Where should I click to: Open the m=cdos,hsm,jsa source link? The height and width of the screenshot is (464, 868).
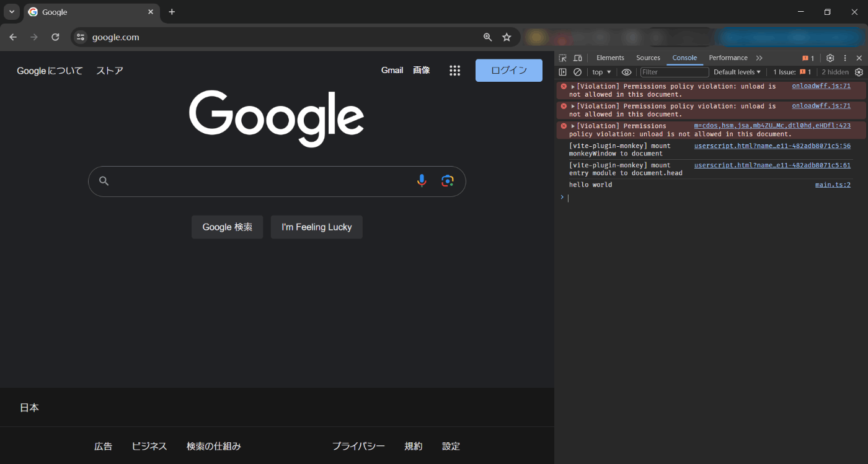[x=773, y=126]
